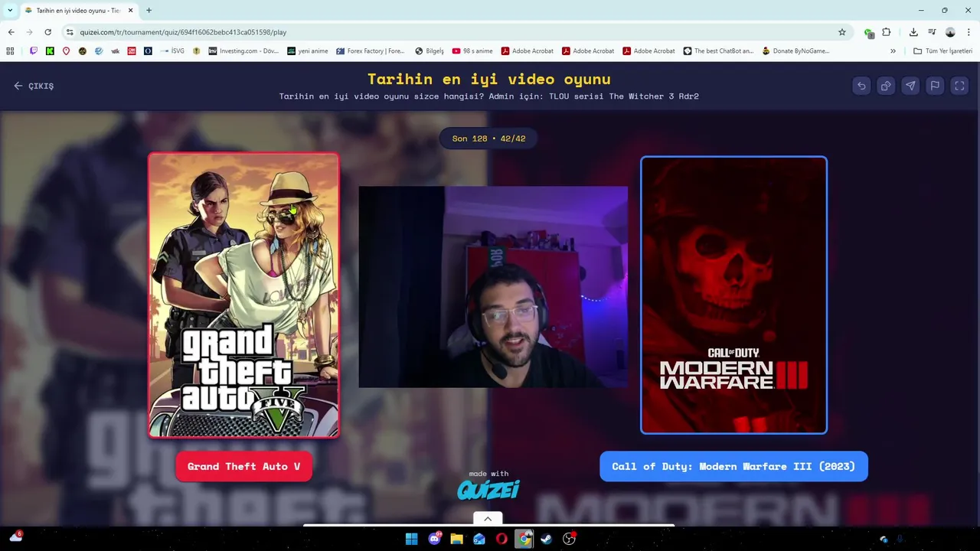The image size is (980, 551).
Task: Expand the bottom panel with the up chevron
Action: [488, 519]
